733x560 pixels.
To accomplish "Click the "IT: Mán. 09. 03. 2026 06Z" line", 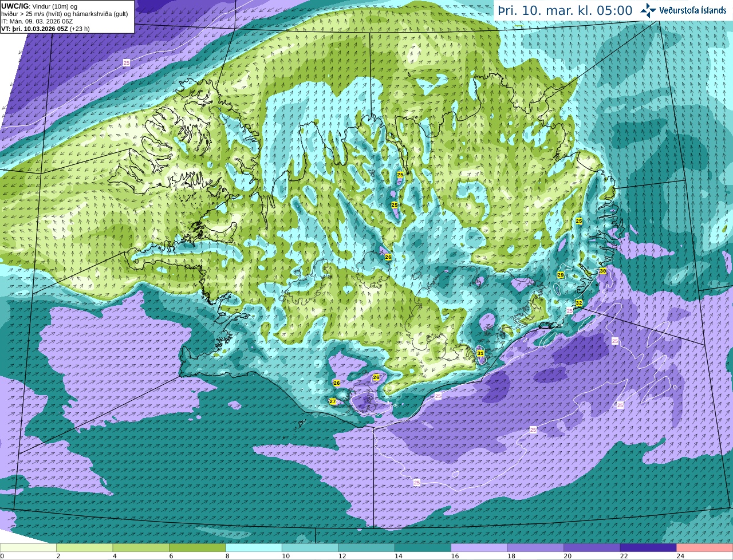I will pyautogui.click(x=37, y=21).
